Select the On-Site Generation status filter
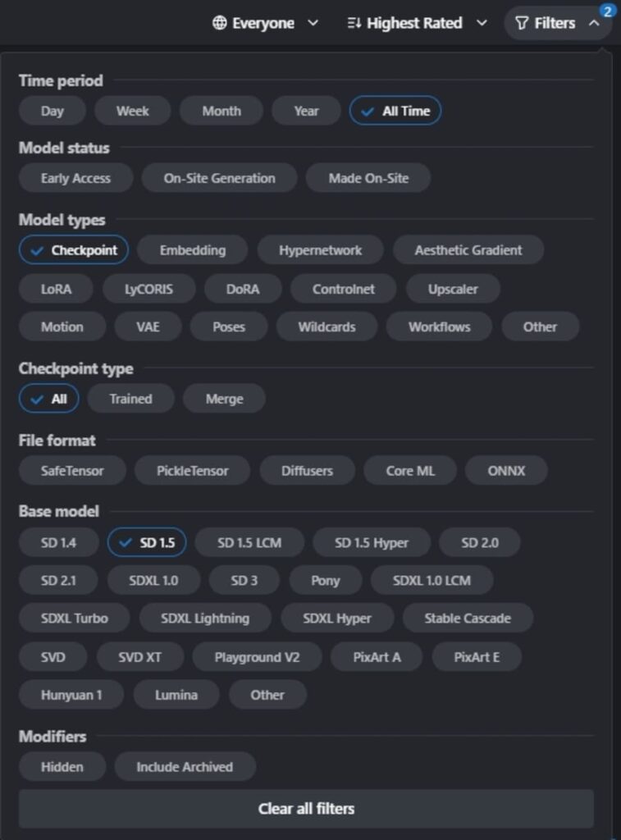This screenshot has height=840, width=621. (219, 178)
